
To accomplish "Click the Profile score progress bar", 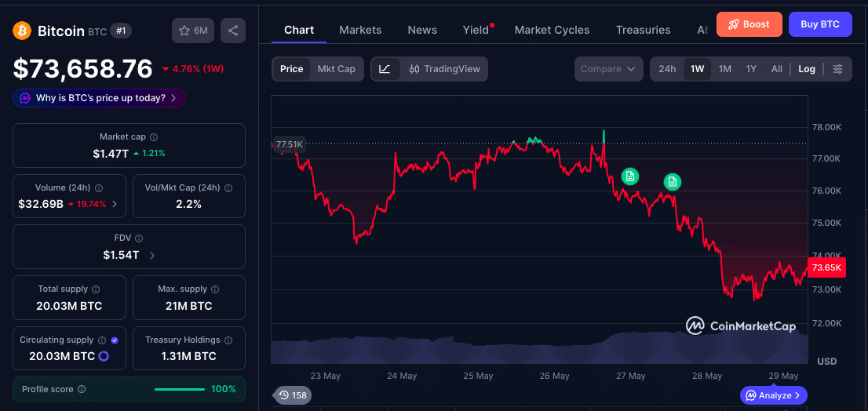I will click(180, 389).
